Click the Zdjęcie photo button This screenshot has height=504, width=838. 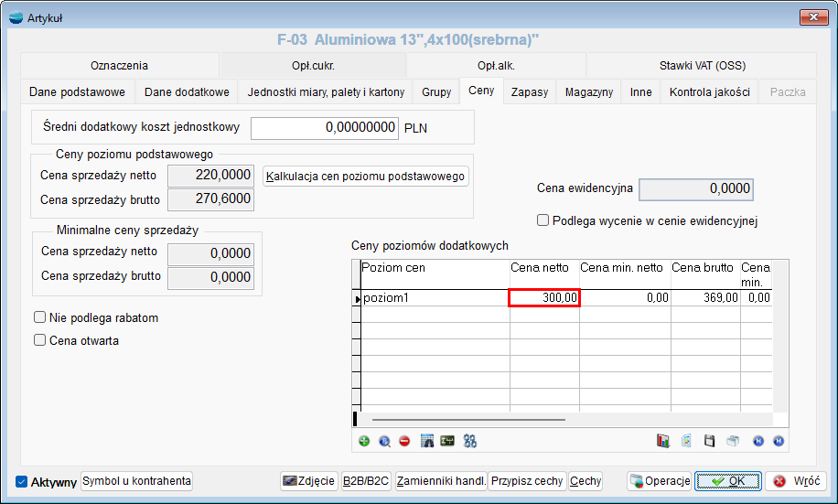pos(308,481)
